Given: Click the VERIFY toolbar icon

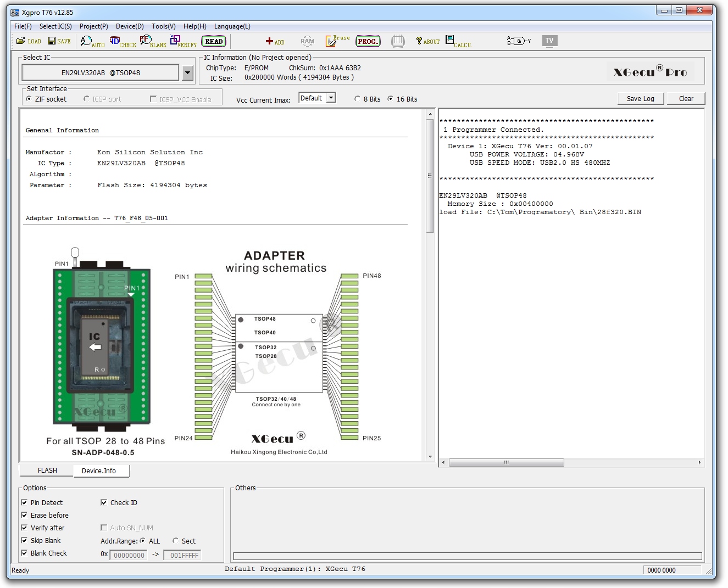Looking at the screenshot, I should pos(184,41).
